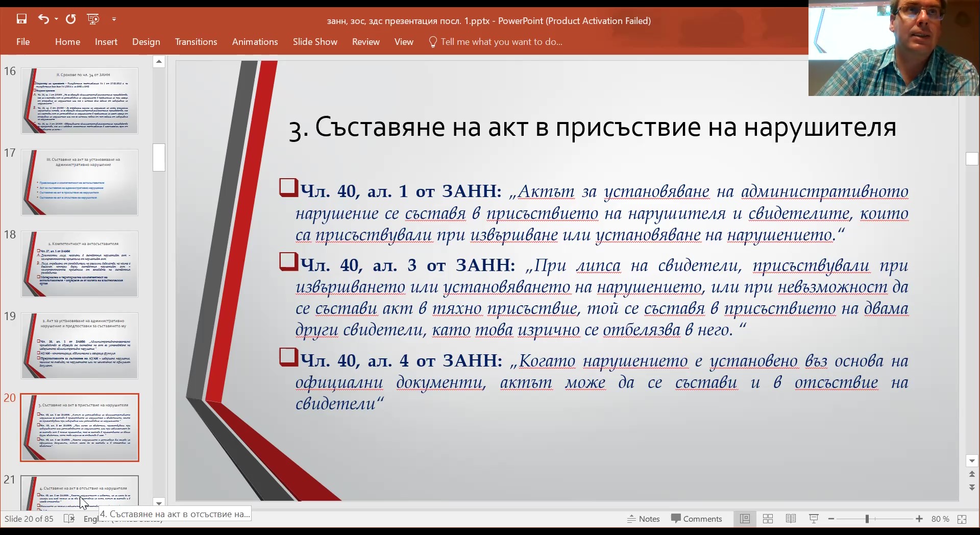Fit slide to current window icon

[x=962, y=519]
